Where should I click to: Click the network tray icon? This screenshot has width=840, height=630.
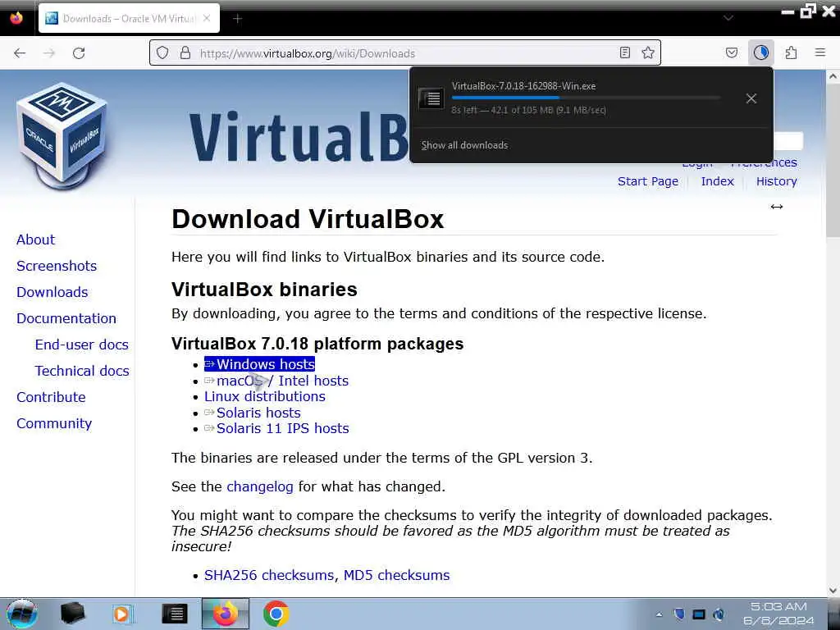point(699,614)
